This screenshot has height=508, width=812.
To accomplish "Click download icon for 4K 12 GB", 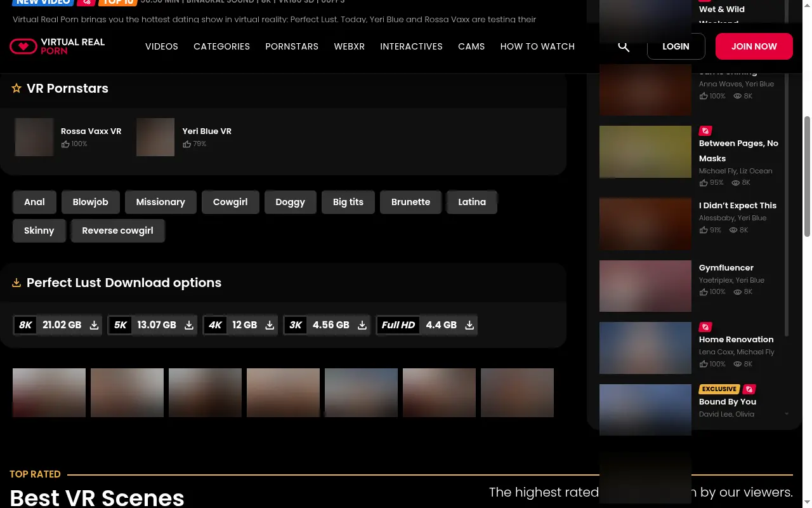I will coord(270,325).
